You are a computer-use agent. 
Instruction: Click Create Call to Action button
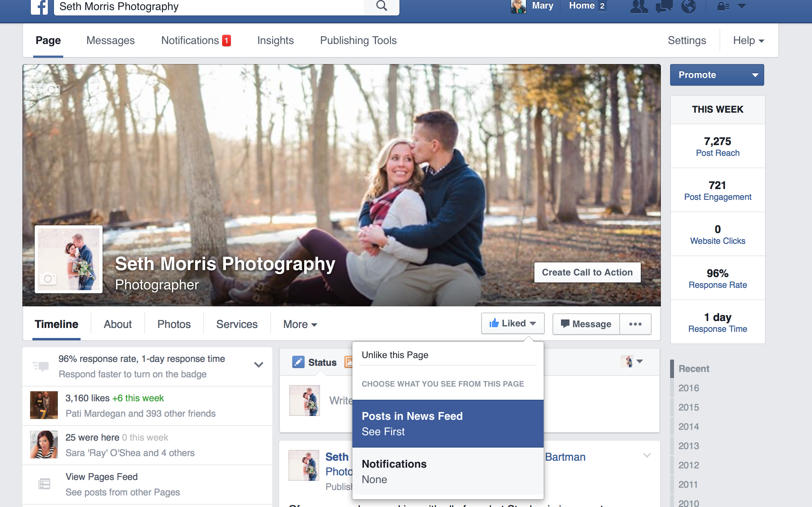pos(587,272)
